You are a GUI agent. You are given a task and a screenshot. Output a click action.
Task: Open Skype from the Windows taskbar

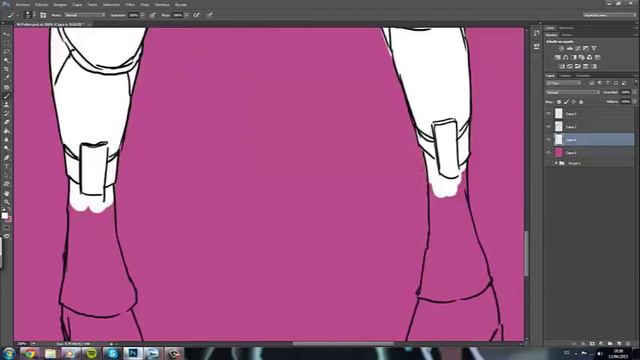click(112, 353)
